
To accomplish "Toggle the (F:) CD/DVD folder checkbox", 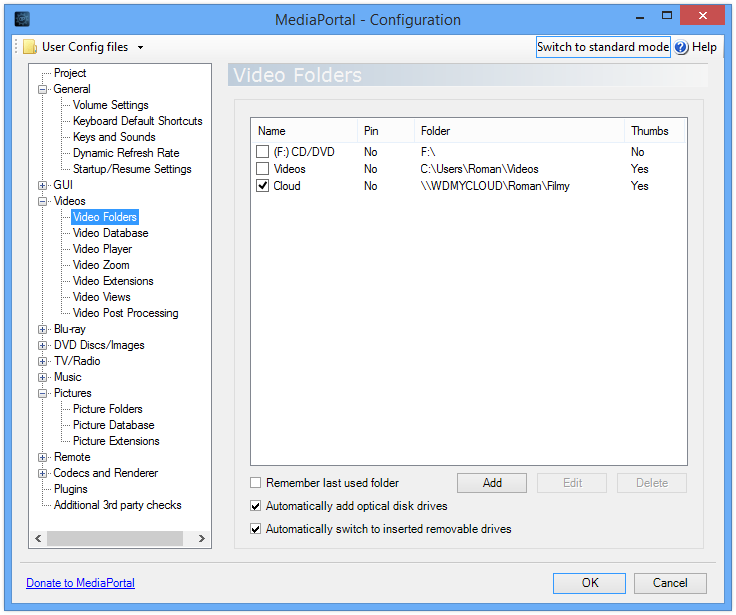I will pyautogui.click(x=262, y=152).
